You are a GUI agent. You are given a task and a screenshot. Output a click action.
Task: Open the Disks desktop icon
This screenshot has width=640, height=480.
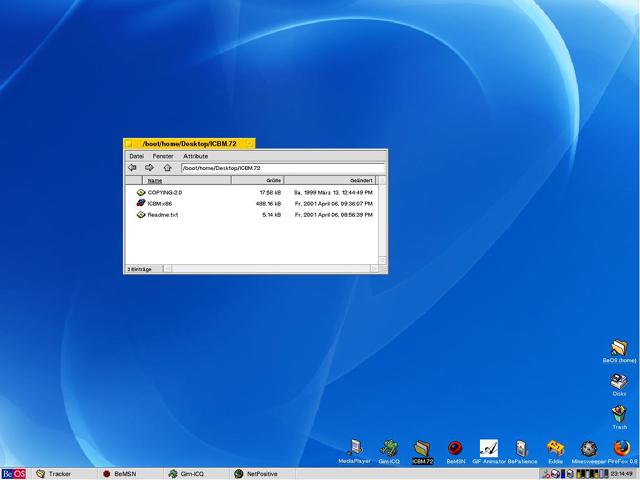pyautogui.click(x=619, y=381)
